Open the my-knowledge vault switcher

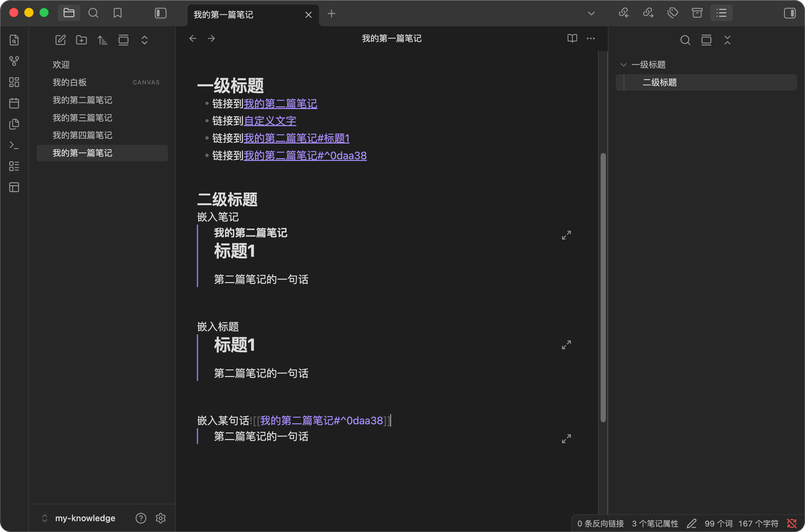(x=85, y=518)
